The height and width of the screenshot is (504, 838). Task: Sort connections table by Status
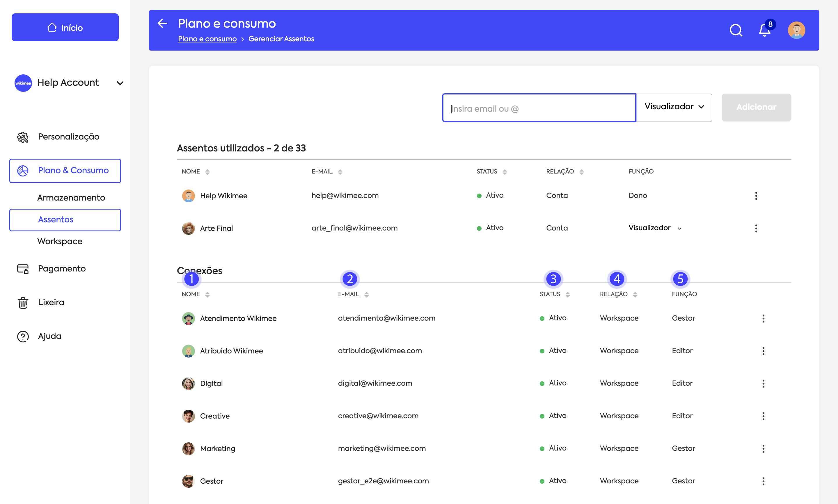pos(567,294)
